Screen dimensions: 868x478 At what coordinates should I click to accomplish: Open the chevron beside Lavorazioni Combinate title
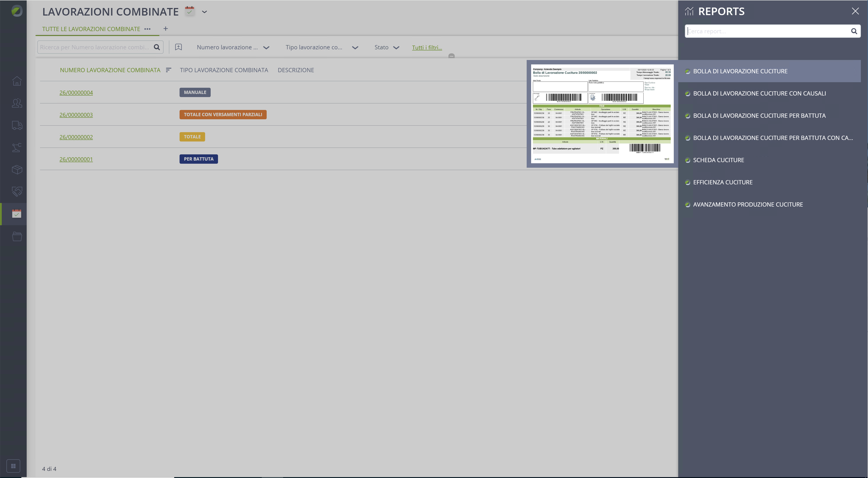pyautogui.click(x=204, y=12)
